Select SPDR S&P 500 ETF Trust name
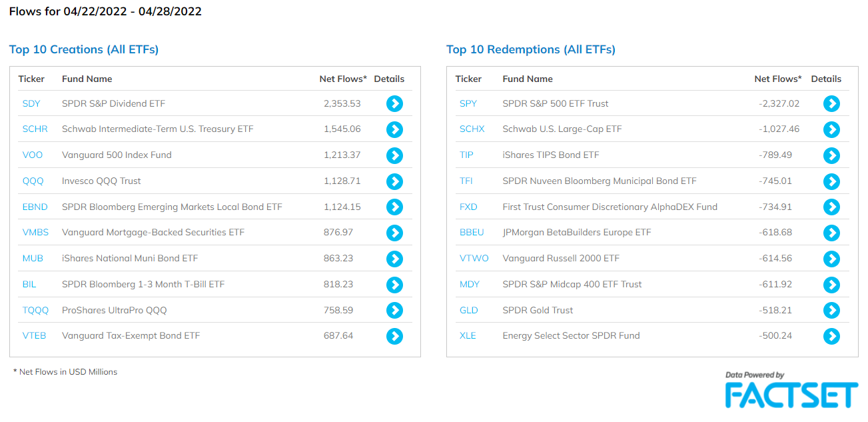Screen dimensions: 868x422 [x=556, y=103]
